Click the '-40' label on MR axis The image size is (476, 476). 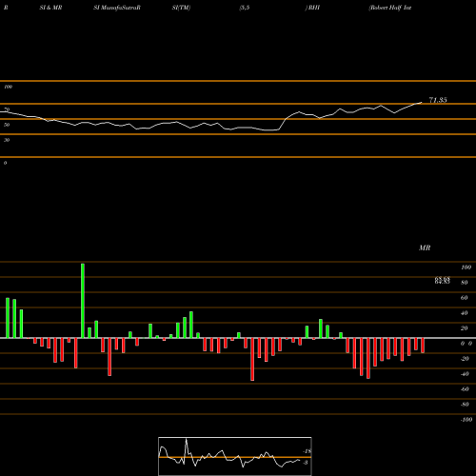click(465, 374)
